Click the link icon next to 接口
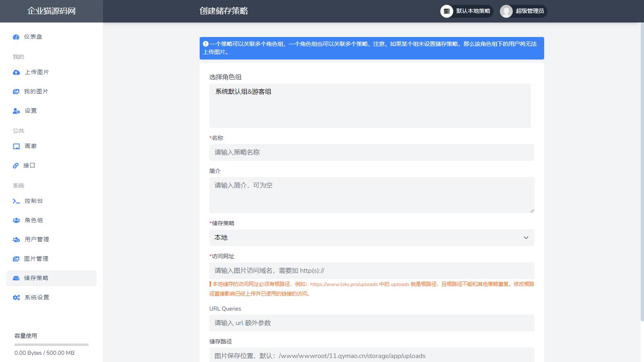Viewport: 644px width, 362px height. click(16, 166)
